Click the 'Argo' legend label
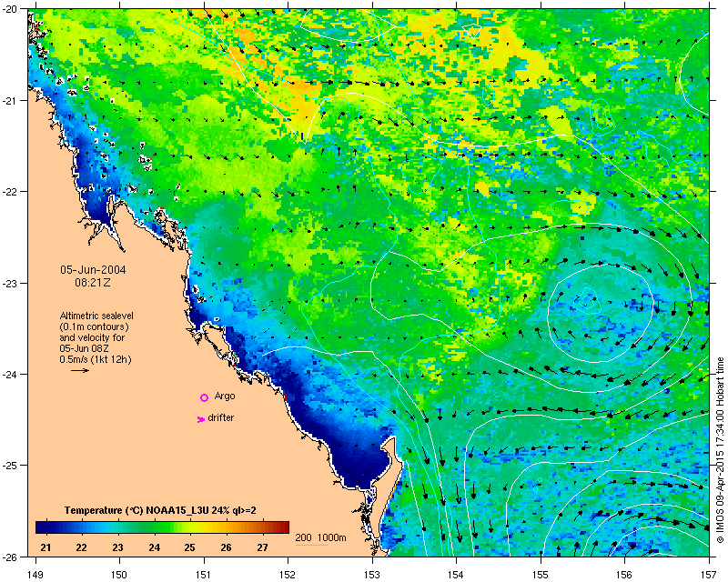 point(225,396)
